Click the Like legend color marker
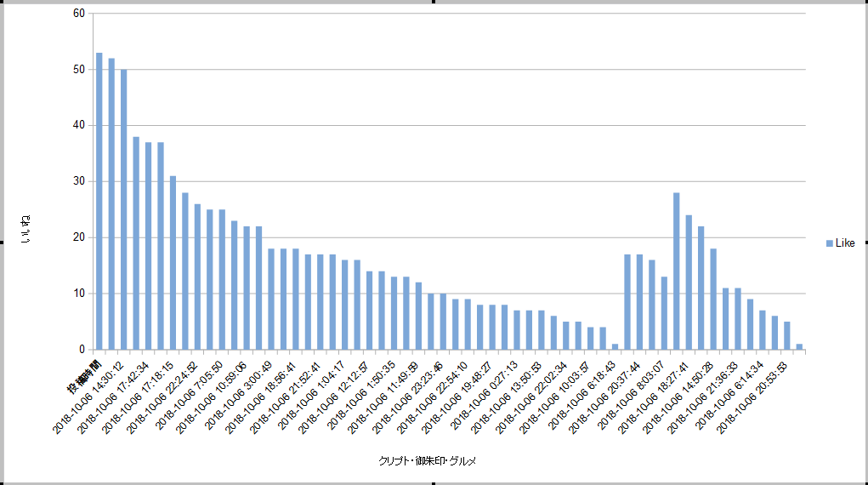This screenshot has height=485, width=868. point(830,243)
